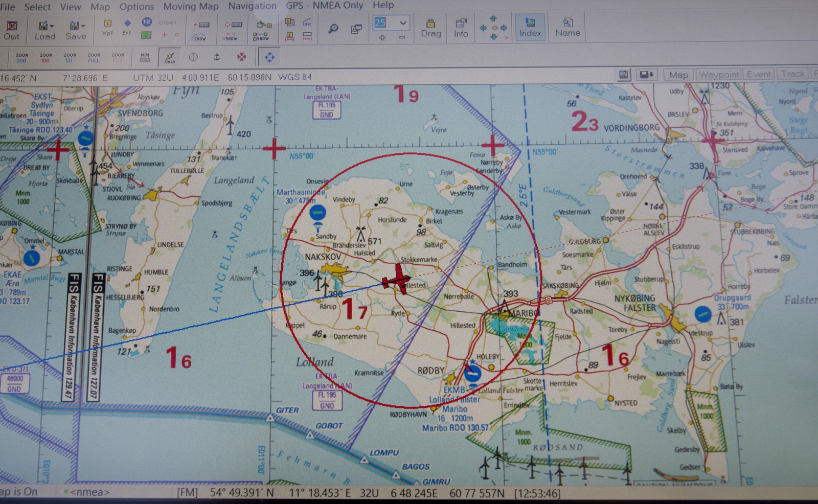Click the Info toolbar button
The width and height of the screenshot is (818, 504).
(461, 29)
